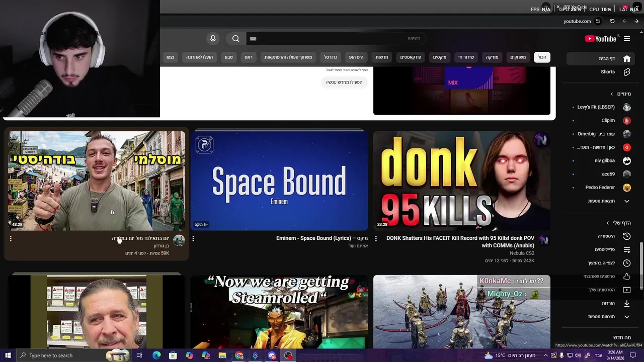
Task: Open Space Bound Eminem thumbnail
Action: point(279,181)
